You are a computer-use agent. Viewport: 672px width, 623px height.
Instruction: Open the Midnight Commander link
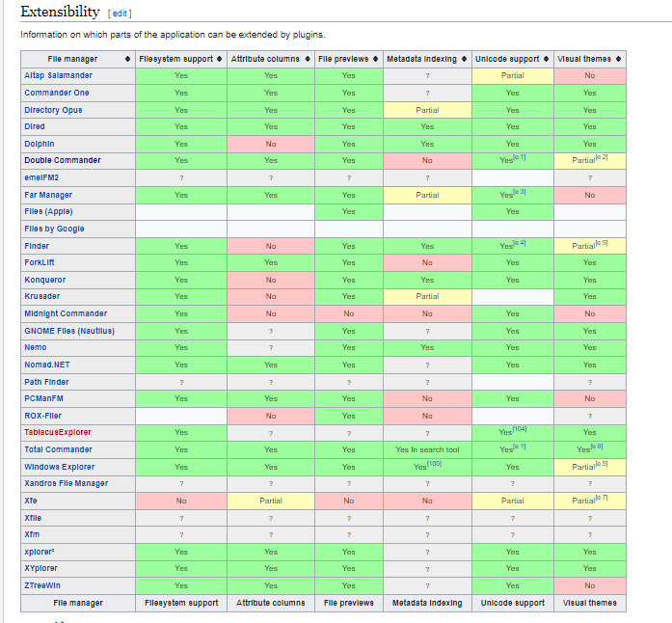66,313
